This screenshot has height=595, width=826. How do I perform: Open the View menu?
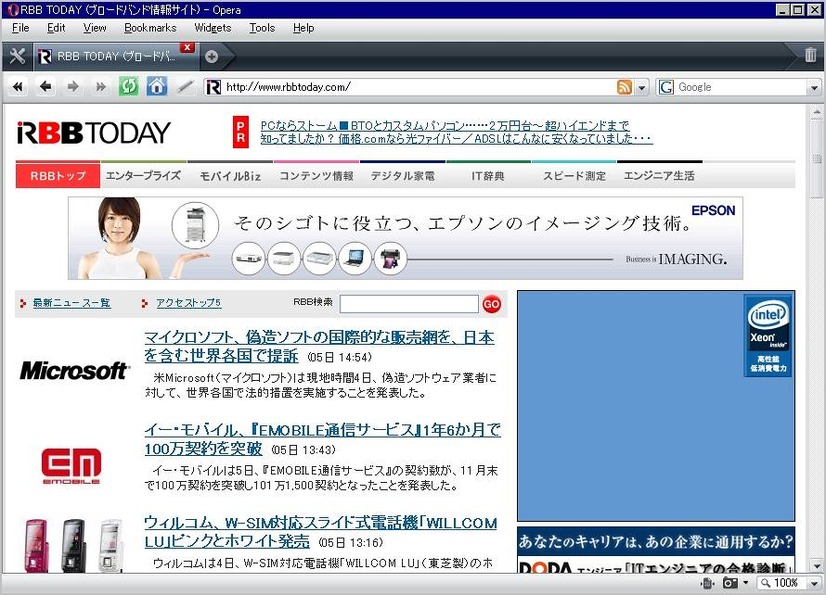[x=95, y=27]
